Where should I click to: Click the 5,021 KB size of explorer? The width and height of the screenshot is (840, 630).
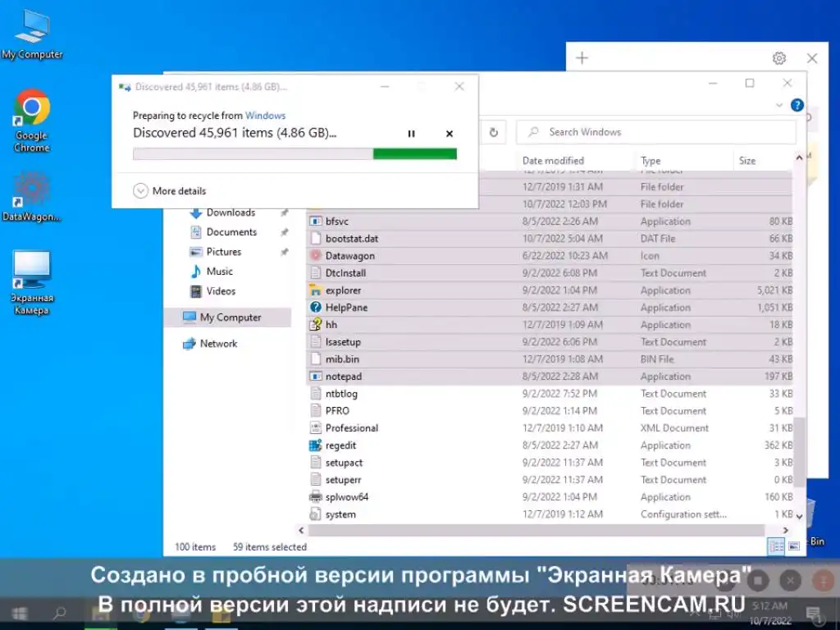(774, 290)
